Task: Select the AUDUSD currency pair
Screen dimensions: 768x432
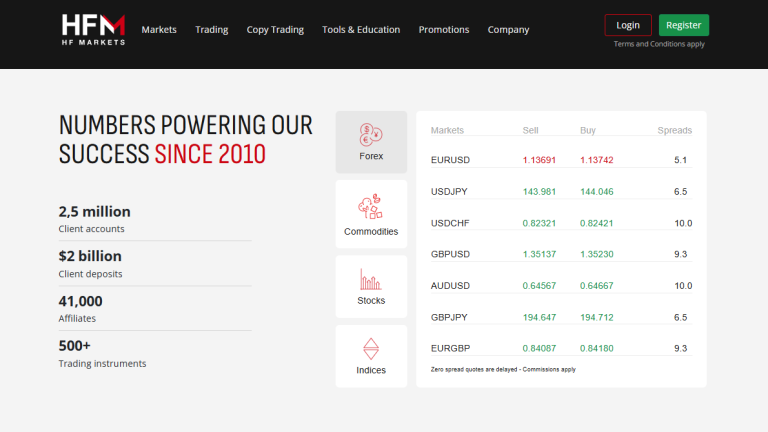Action: coord(450,285)
